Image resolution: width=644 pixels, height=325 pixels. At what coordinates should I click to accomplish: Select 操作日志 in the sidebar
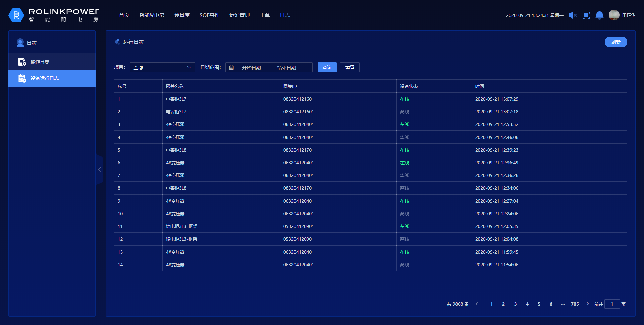click(52, 62)
